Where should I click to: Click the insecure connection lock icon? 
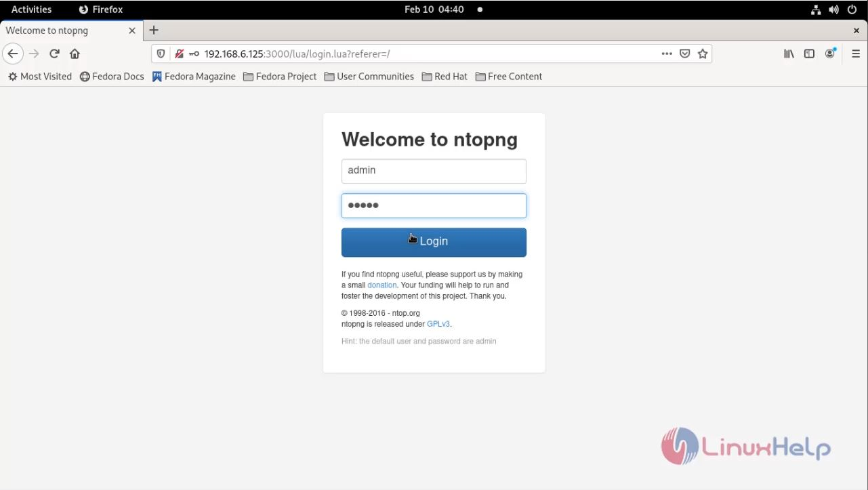(179, 54)
